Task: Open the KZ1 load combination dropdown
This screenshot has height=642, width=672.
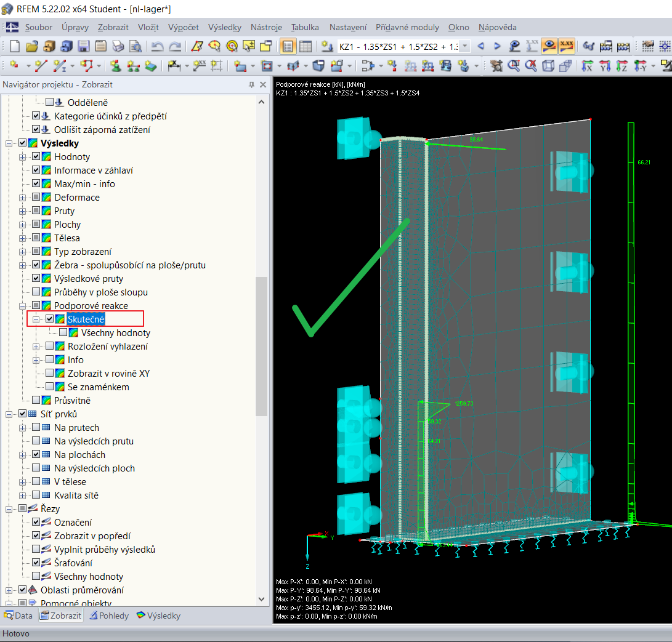Action: 465,46
